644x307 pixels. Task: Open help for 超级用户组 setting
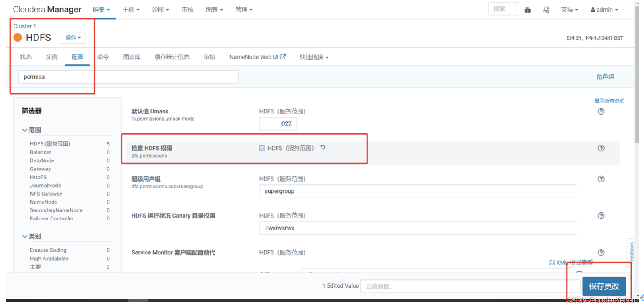[601, 179]
